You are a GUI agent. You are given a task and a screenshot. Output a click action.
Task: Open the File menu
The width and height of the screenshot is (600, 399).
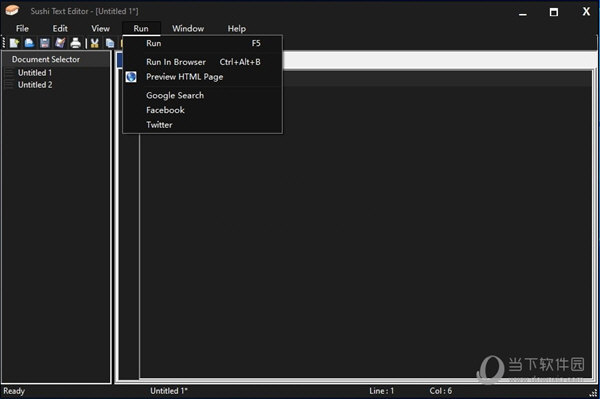tap(22, 29)
